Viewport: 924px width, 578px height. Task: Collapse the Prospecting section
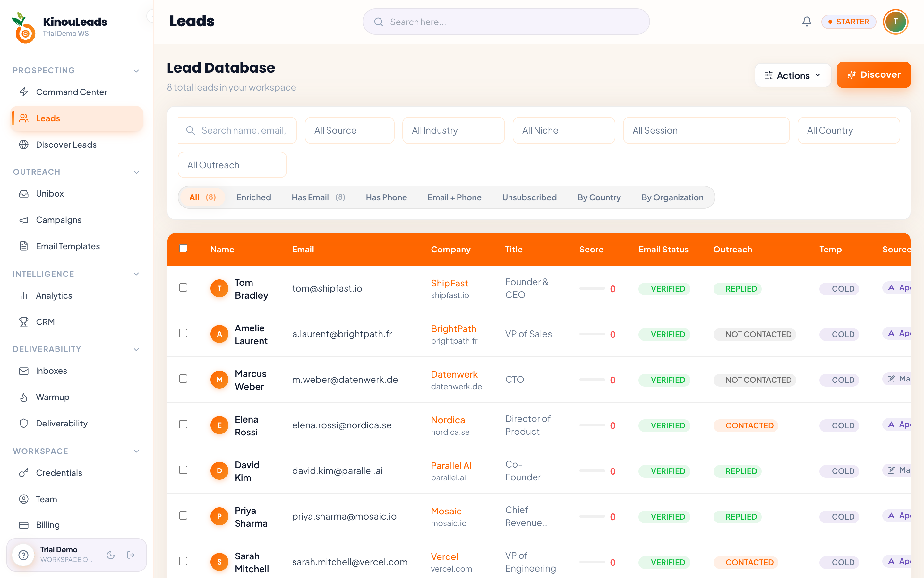(x=136, y=71)
